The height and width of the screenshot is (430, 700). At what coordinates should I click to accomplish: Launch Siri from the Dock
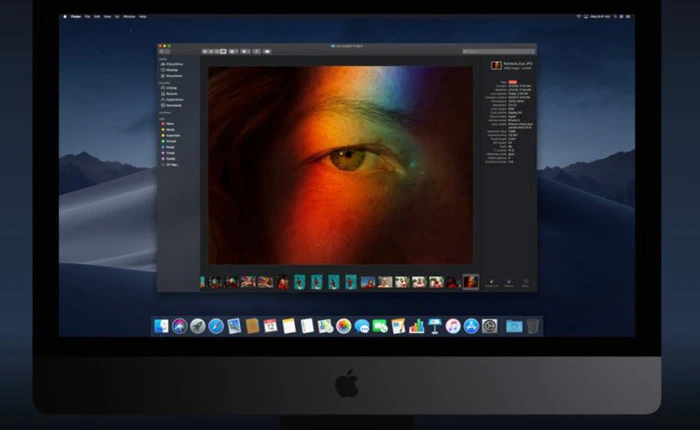(x=179, y=326)
